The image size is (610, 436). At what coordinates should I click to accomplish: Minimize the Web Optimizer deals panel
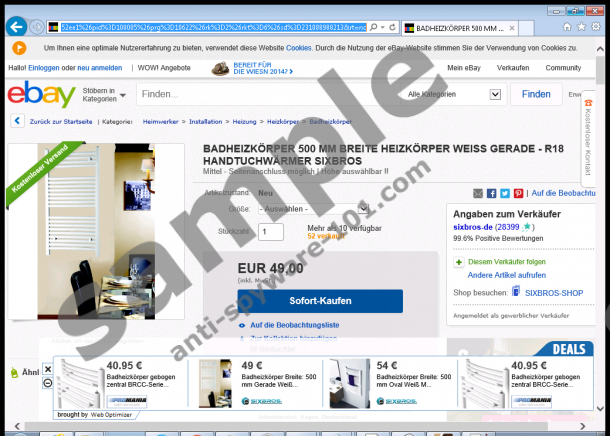[x=48, y=382]
